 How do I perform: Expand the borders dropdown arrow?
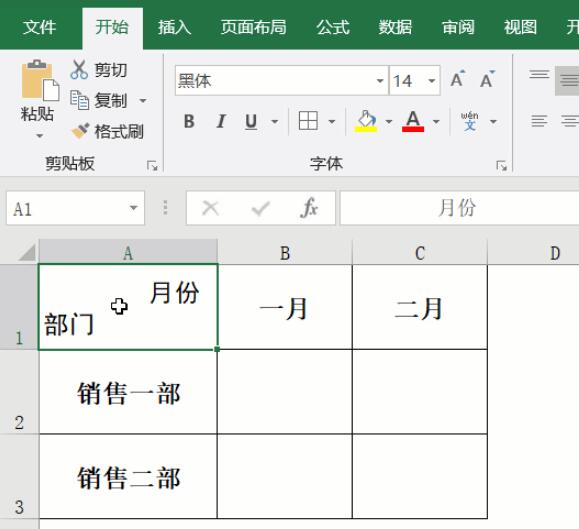click(x=332, y=121)
